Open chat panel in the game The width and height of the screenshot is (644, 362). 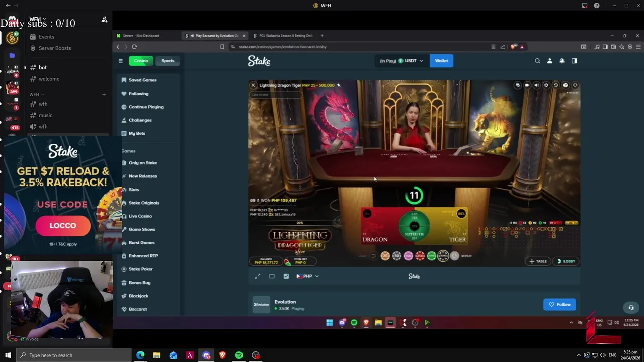[518, 85]
